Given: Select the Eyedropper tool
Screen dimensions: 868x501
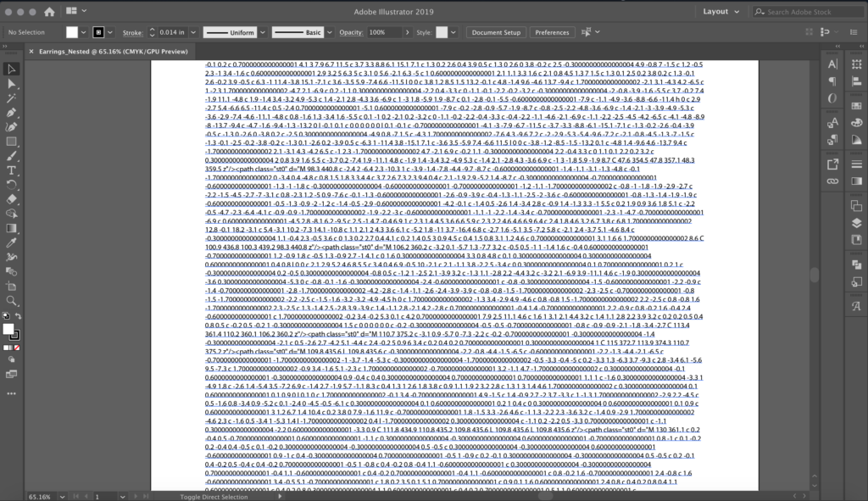Looking at the screenshot, I should pos(11,242).
